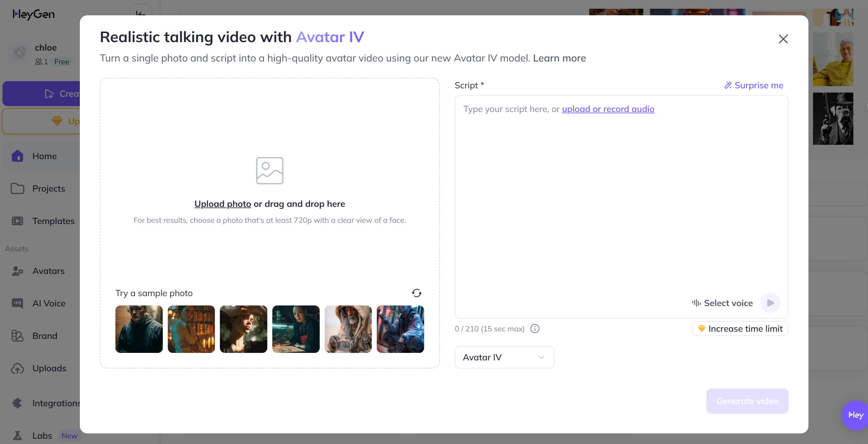
Task: Click the Projects folder icon
Action: pos(17,188)
